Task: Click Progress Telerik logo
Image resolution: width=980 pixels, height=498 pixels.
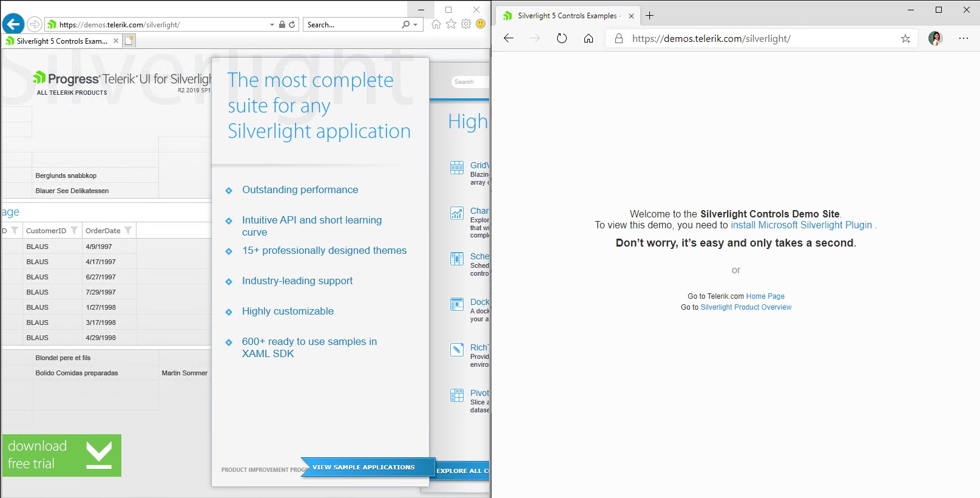Action: click(121, 79)
